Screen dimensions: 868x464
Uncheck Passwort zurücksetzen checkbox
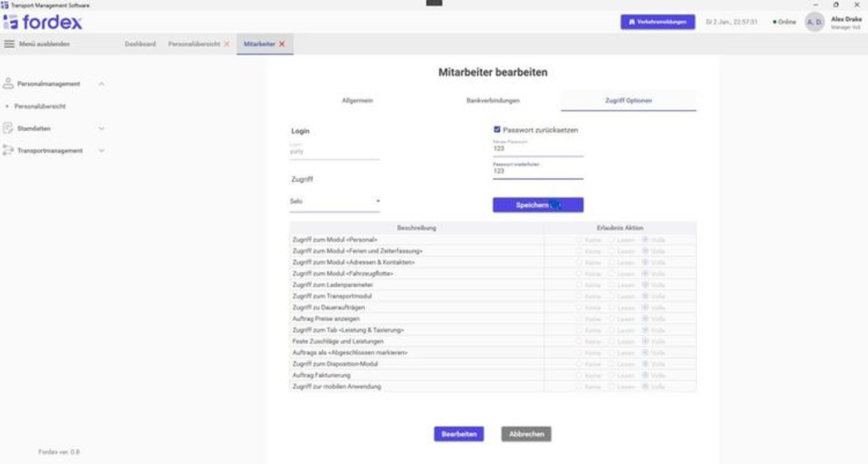497,130
